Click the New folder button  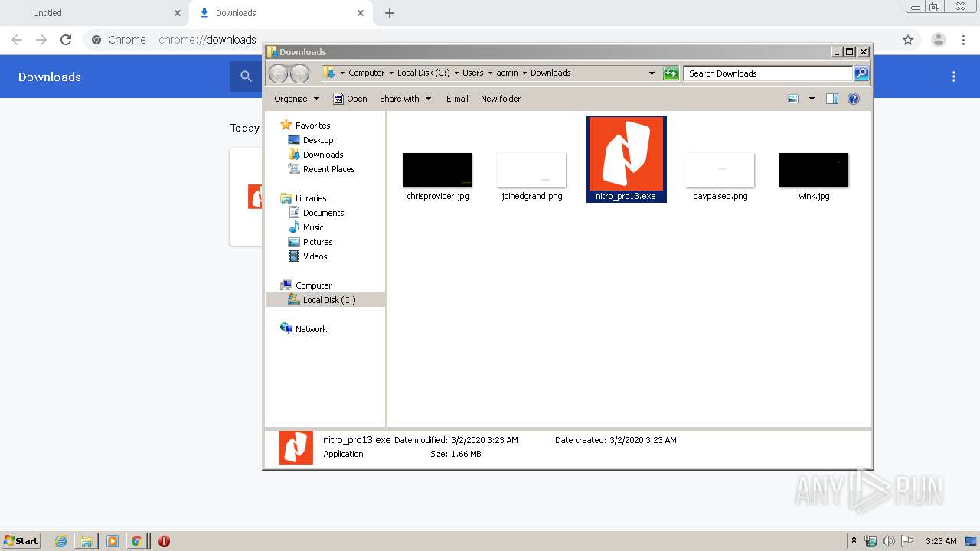click(x=501, y=99)
